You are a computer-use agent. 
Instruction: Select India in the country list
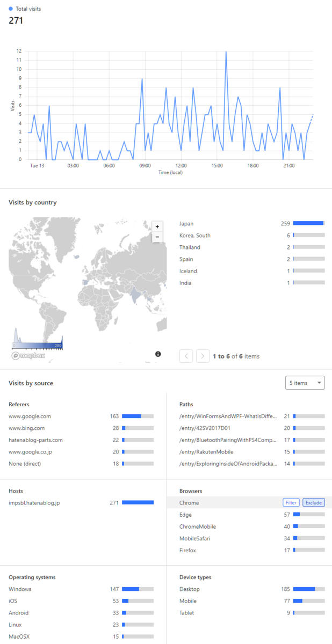click(x=252, y=283)
